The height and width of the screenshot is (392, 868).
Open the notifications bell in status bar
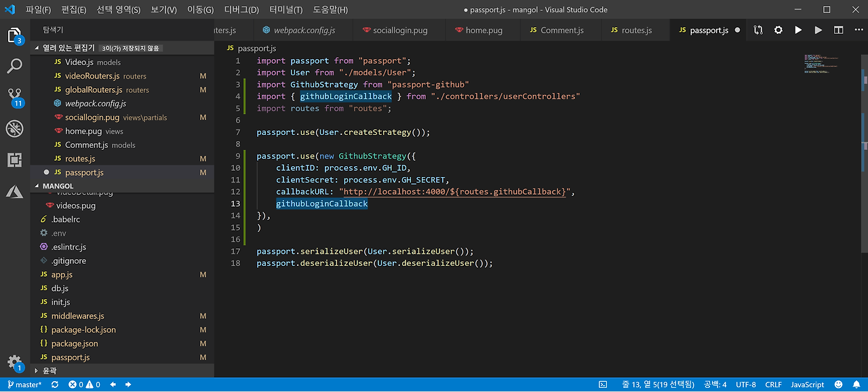[856, 385]
